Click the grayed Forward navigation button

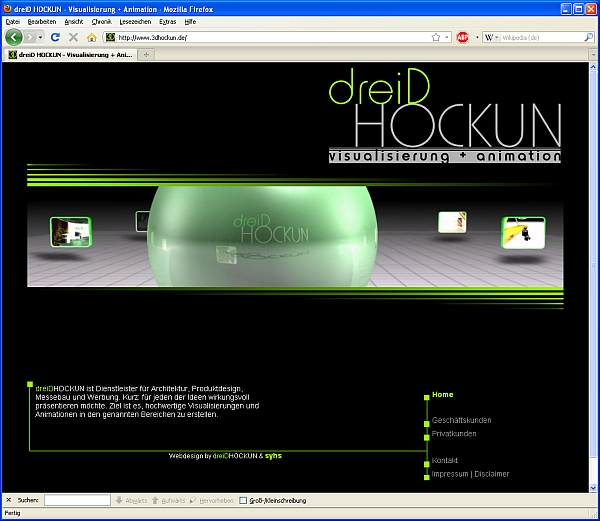click(30, 37)
